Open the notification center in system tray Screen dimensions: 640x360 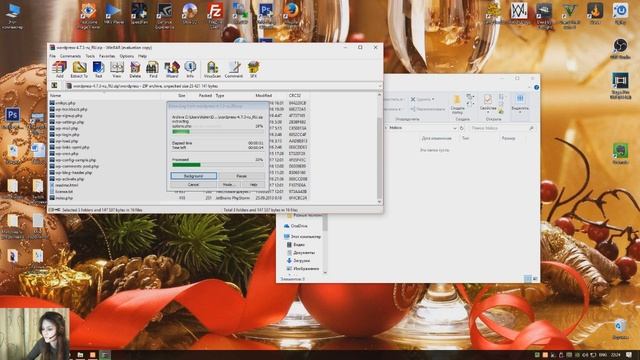pos(629,355)
